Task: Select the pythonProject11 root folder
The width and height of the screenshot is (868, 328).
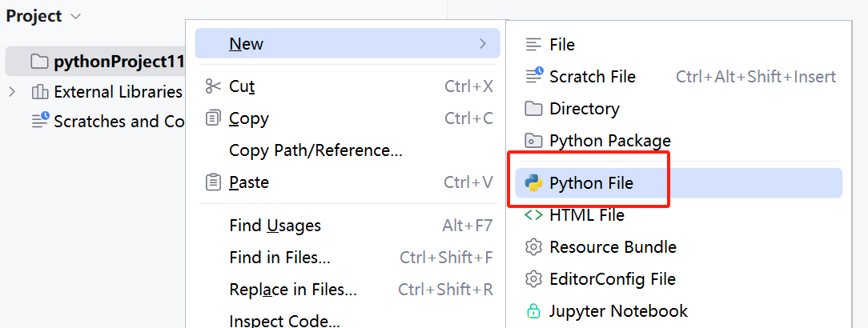Action: tap(119, 62)
